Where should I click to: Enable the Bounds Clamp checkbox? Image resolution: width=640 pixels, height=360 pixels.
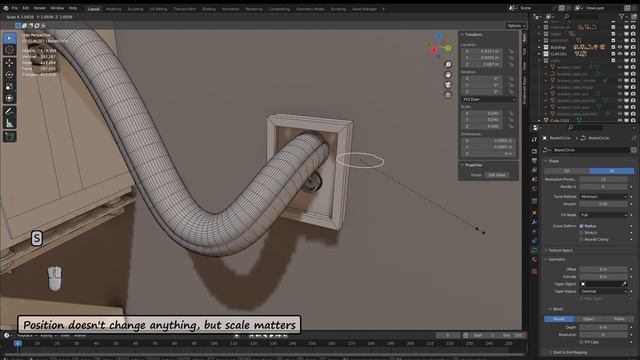pos(581,239)
